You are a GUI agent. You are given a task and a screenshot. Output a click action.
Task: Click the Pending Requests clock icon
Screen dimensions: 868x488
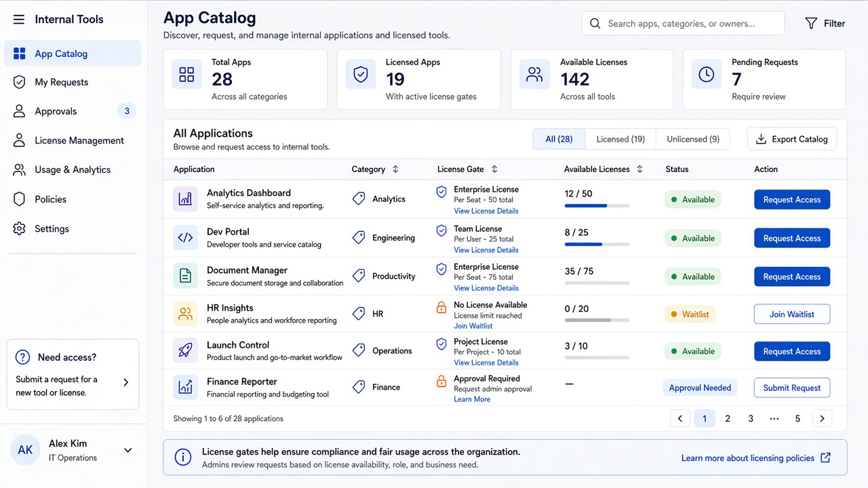[x=707, y=75]
